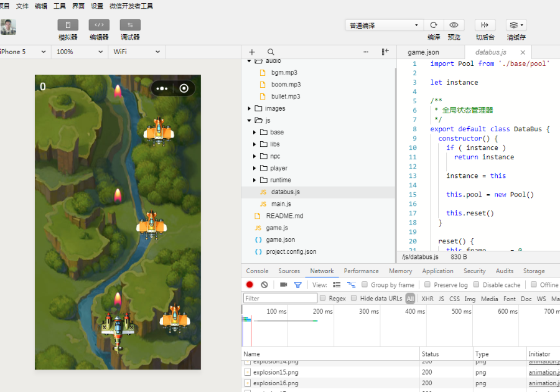The height and width of the screenshot is (392, 560).
Task: Enable the Preserve log checkbox
Action: click(x=427, y=284)
